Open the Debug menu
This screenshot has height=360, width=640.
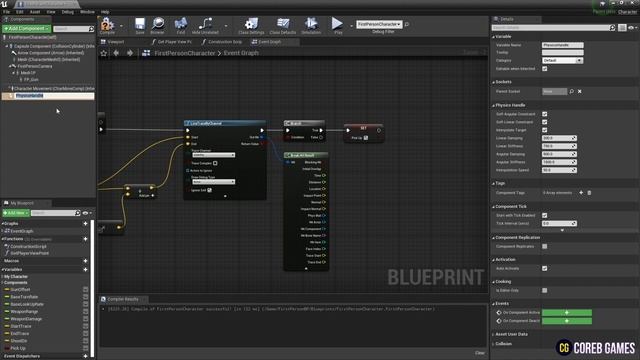(68, 12)
